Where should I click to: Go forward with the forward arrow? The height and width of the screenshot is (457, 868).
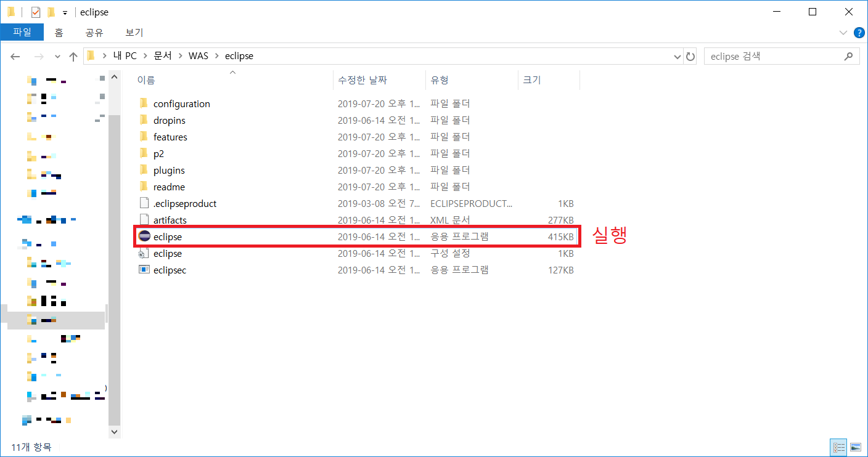[x=38, y=56]
